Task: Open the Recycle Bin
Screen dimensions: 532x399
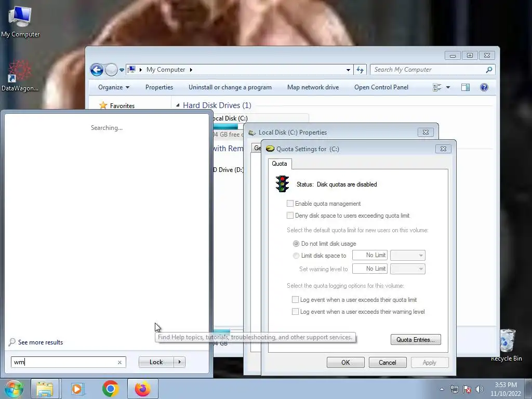Action: 506,345
